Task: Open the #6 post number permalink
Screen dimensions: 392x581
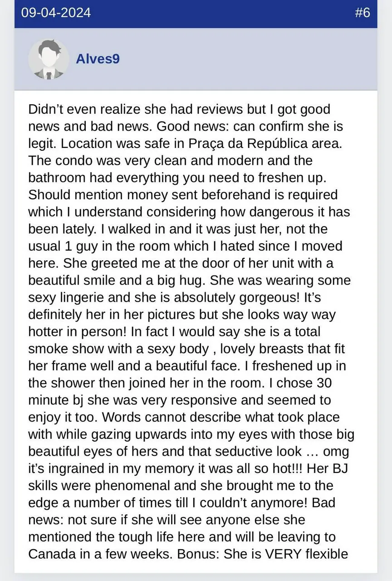Action: (x=362, y=12)
